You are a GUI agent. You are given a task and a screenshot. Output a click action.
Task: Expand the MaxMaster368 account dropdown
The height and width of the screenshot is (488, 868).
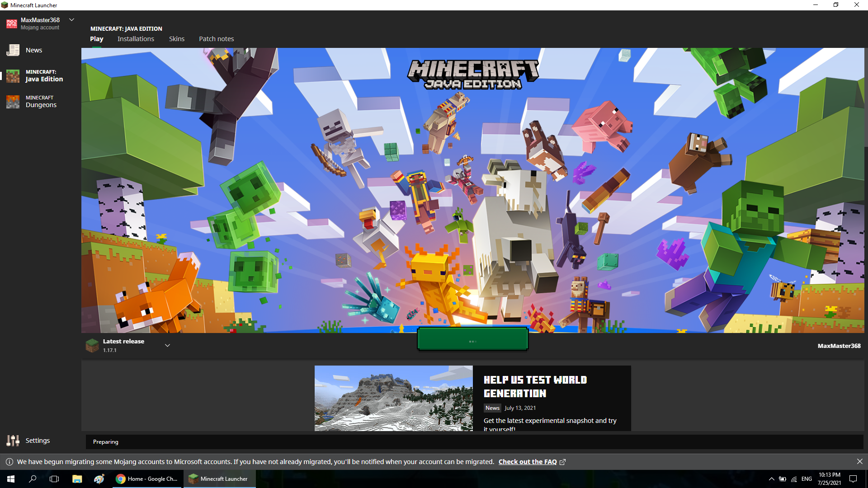point(71,20)
